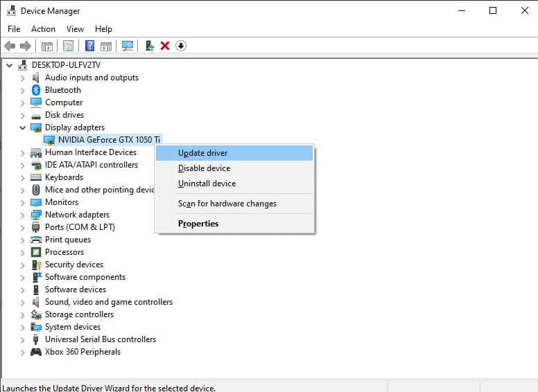Expand the Network adapters category arrow

23,215
